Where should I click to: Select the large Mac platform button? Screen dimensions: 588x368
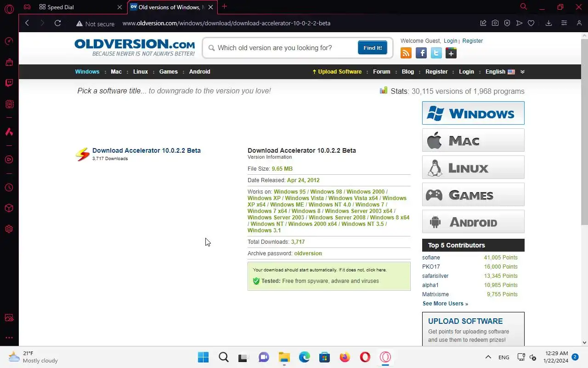tap(473, 140)
